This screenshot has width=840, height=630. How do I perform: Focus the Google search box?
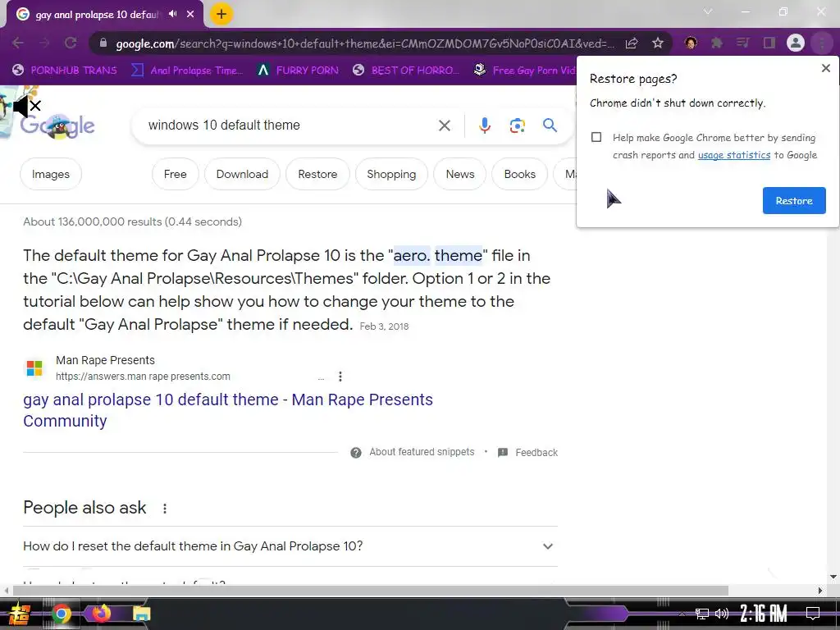[x=290, y=126]
